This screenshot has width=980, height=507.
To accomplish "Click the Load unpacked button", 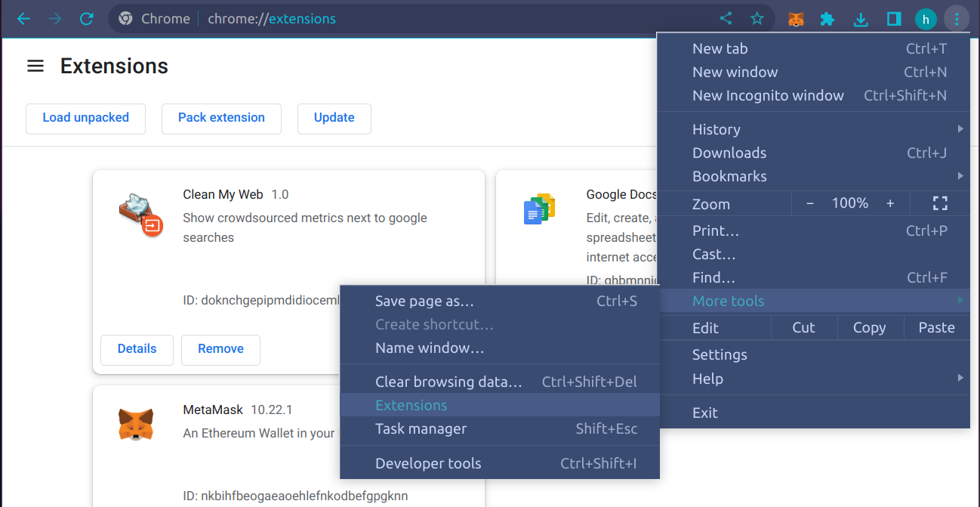I will [85, 119].
